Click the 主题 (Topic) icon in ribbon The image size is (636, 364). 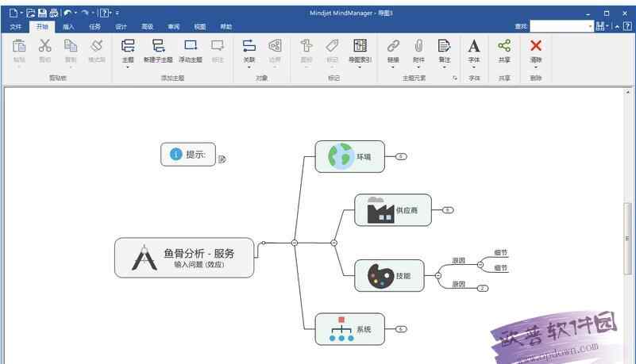(128, 46)
